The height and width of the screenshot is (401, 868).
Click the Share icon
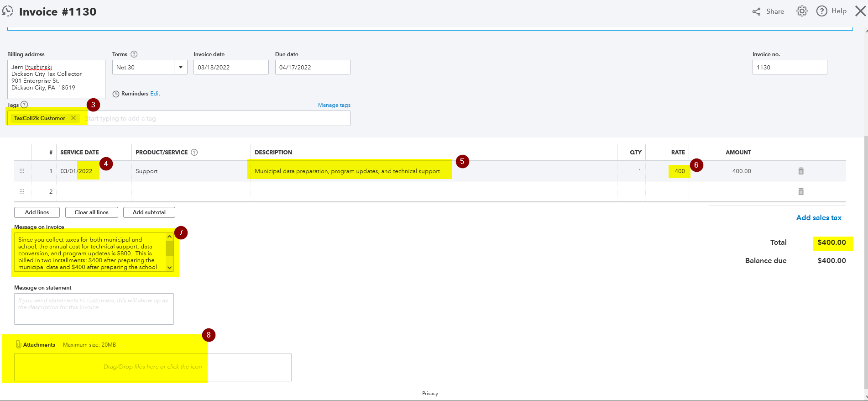point(756,11)
